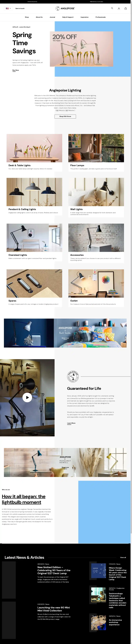The height and width of the screenshot is (644, 132).
Task: Open the Get in touch link
Action: (x=20, y=8)
